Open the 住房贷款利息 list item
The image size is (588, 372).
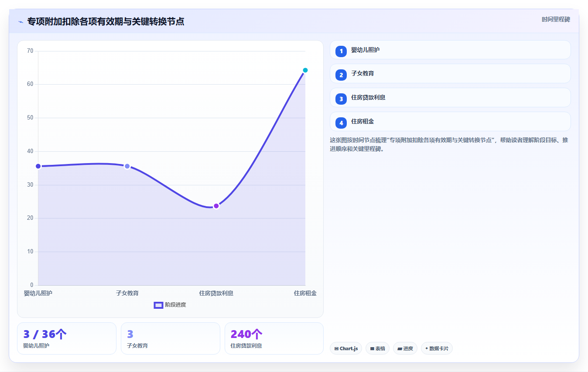(450, 98)
